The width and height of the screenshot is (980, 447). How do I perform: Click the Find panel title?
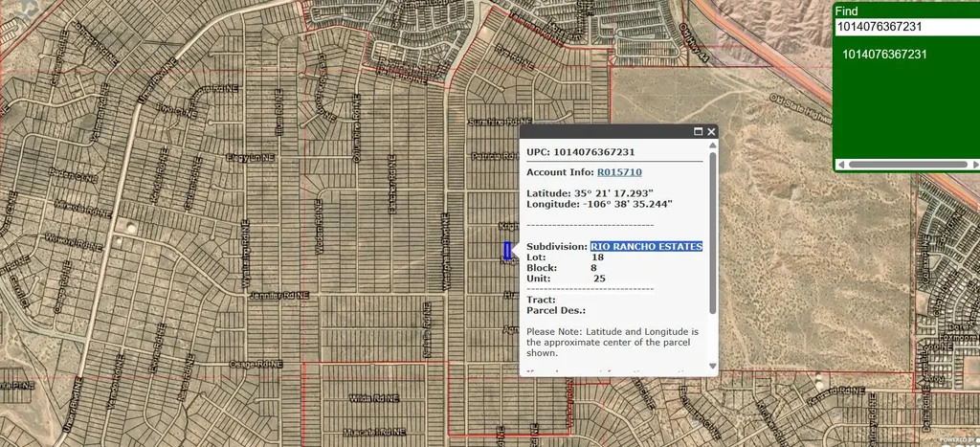pyautogui.click(x=846, y=11)
